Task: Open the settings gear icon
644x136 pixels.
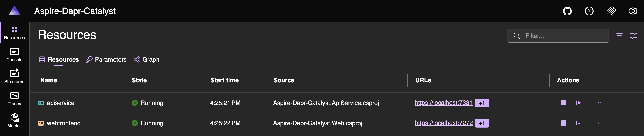Action: [633, 11]
